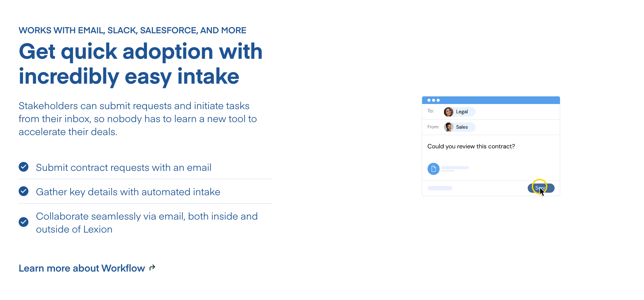Select the Sales sender chip
Viewport: 644px width, 300px height.
click(462, 127)
